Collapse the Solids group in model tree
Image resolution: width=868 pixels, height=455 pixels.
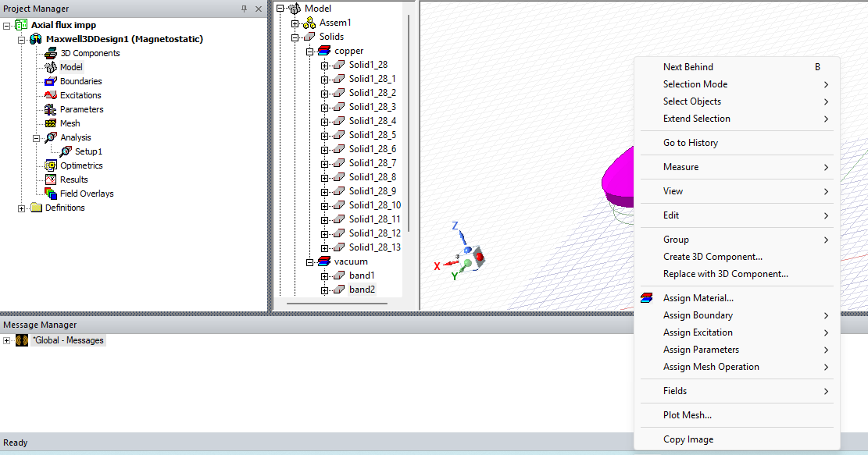click(295, 37)
